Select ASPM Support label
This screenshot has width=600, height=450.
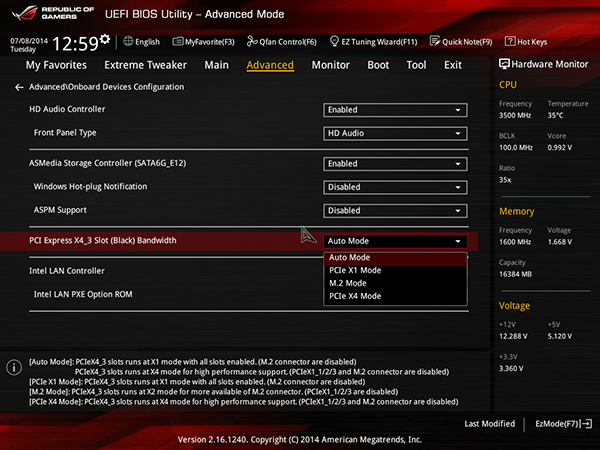click(60, 210)
